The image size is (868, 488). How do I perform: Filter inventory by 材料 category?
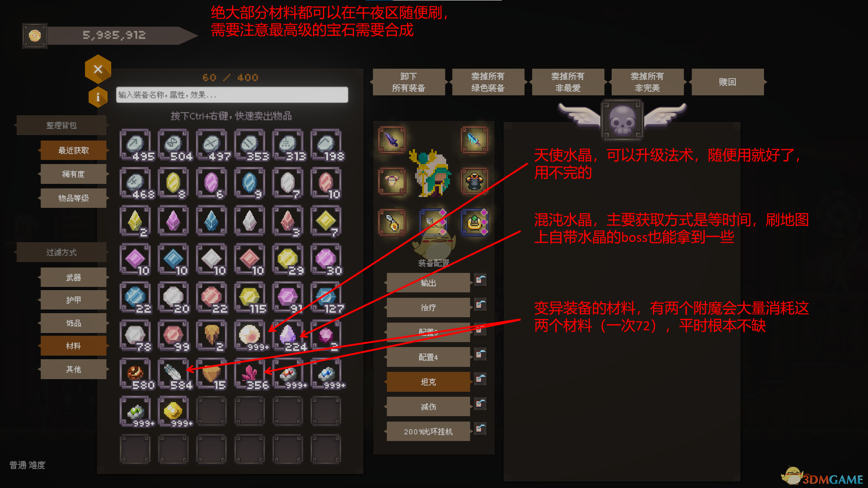click(73, 346)
